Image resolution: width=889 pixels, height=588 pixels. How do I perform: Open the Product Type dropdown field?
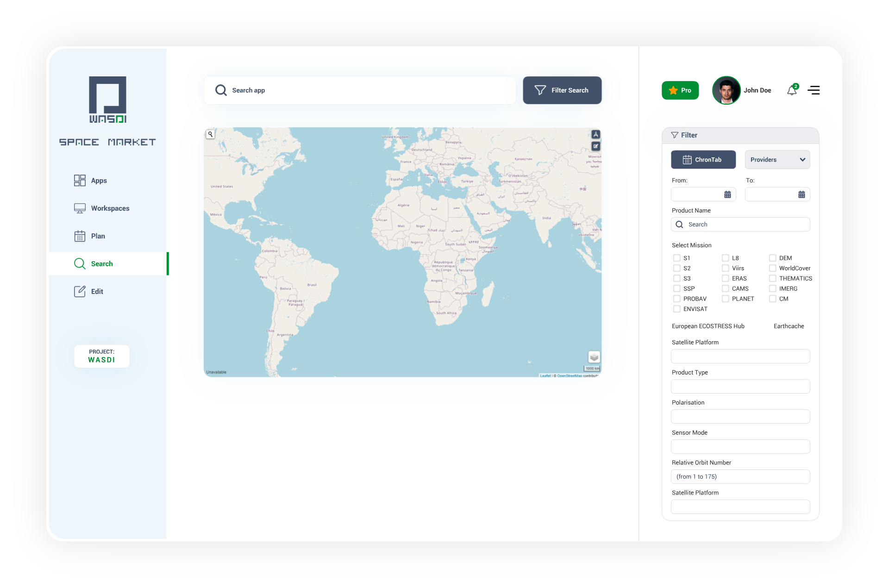click(x=740, y=386)
